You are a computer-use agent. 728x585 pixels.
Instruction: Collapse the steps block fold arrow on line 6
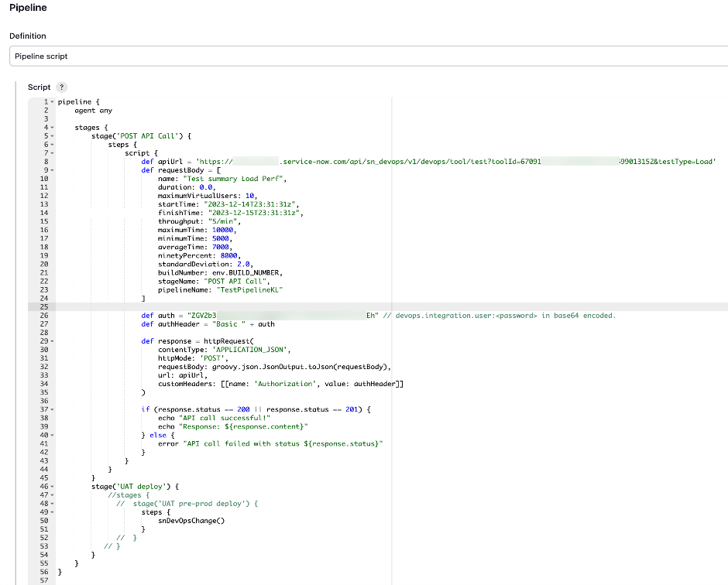coord(52,145)
